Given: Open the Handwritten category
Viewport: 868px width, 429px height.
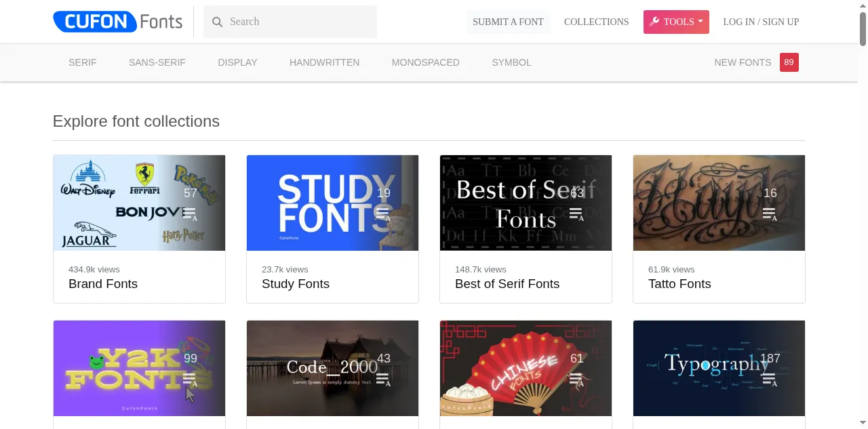Looking at the screenshot, I should (x=324, y=62).
